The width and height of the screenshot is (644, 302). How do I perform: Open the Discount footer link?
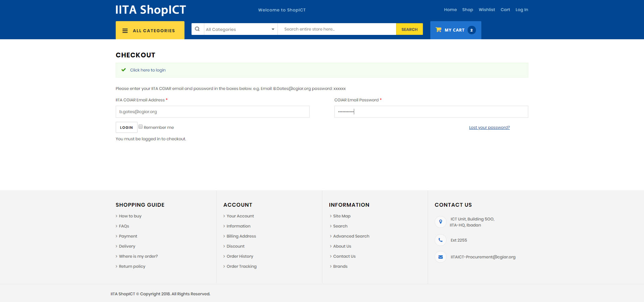(x=235, y=246)
